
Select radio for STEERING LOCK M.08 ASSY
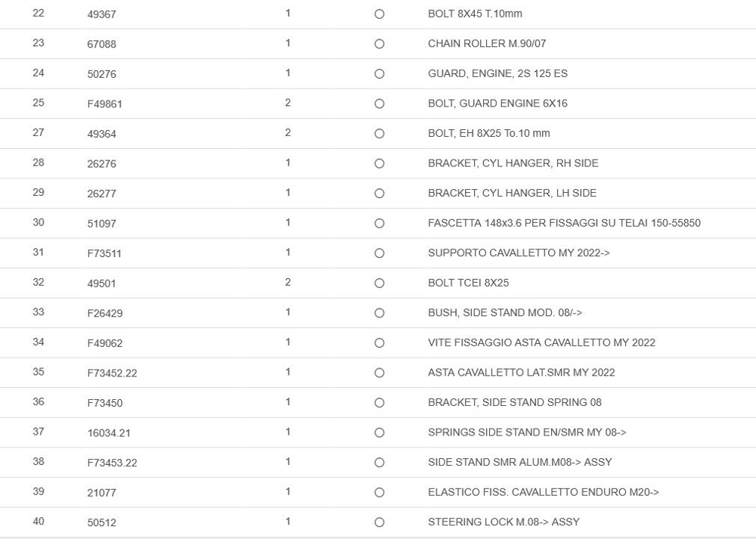pyautogui.click(x=380, y=522)
